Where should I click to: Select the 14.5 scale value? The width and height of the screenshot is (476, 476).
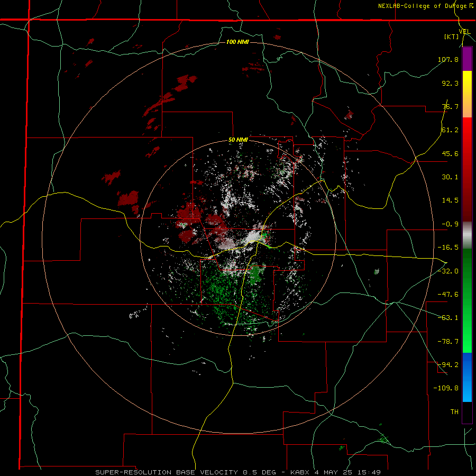450,200
